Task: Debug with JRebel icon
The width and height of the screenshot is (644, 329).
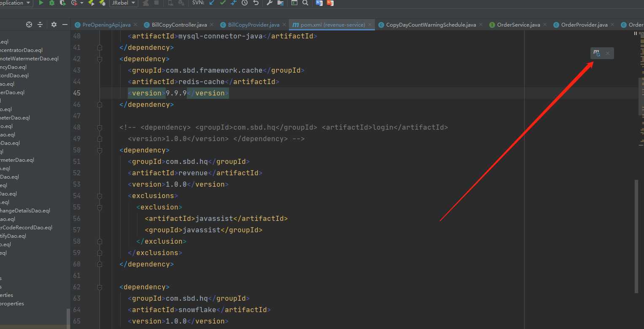Action: pyautogui.click(x=102, y=3)
